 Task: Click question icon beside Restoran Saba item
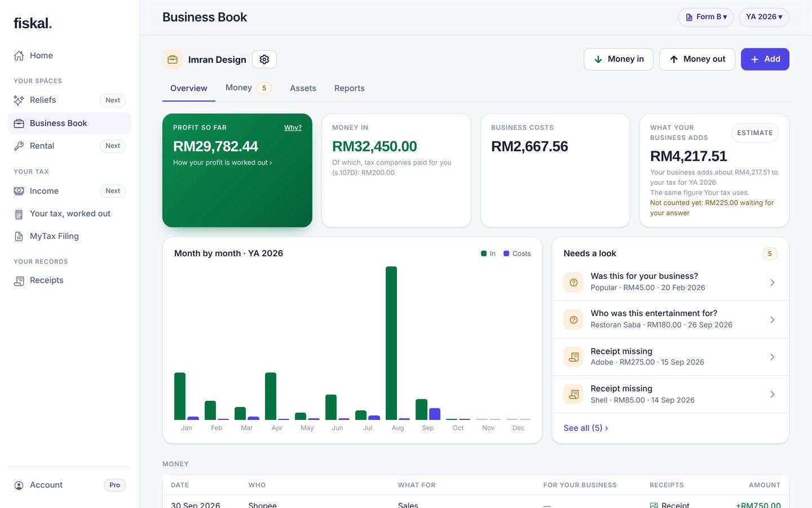573,319
